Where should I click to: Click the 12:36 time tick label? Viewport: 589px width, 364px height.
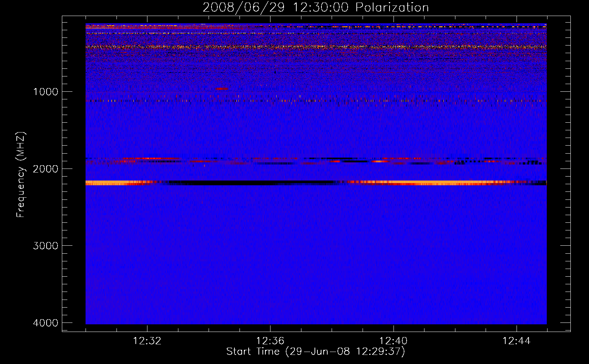click(x=270, y=341)
